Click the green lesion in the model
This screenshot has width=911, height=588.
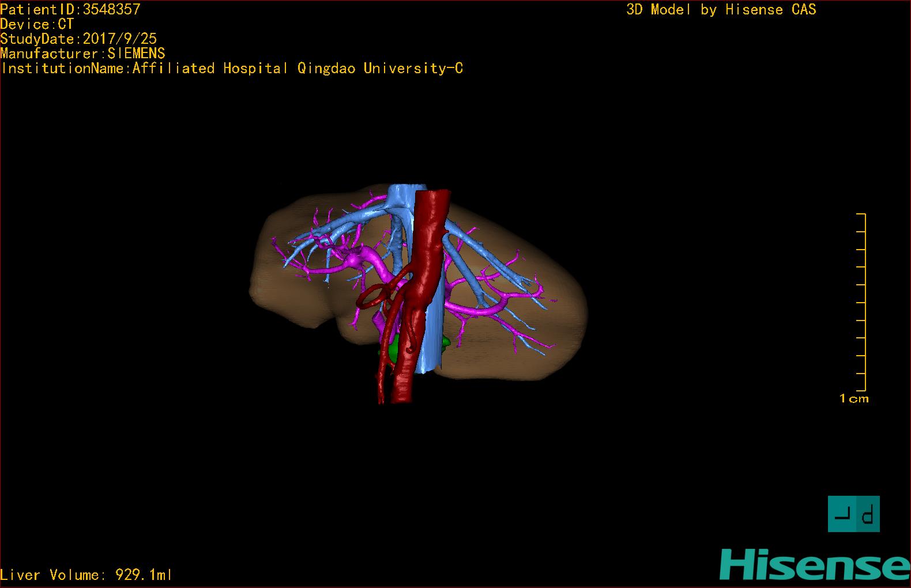pos(394,350)
